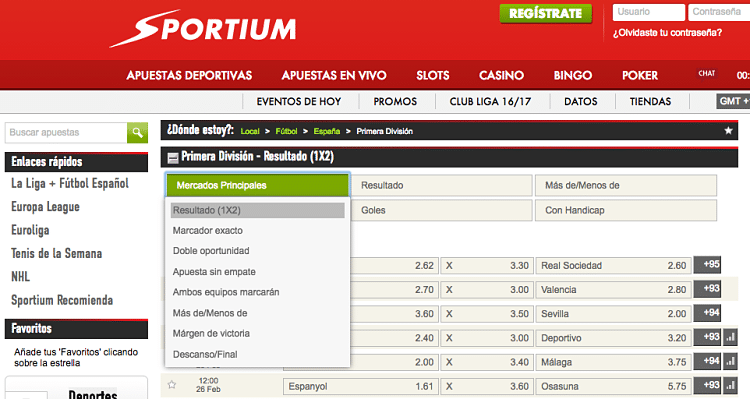Open the Más de/Menos de market dropdown
This screenshot has height=399, width=750.
pos(626,185)
